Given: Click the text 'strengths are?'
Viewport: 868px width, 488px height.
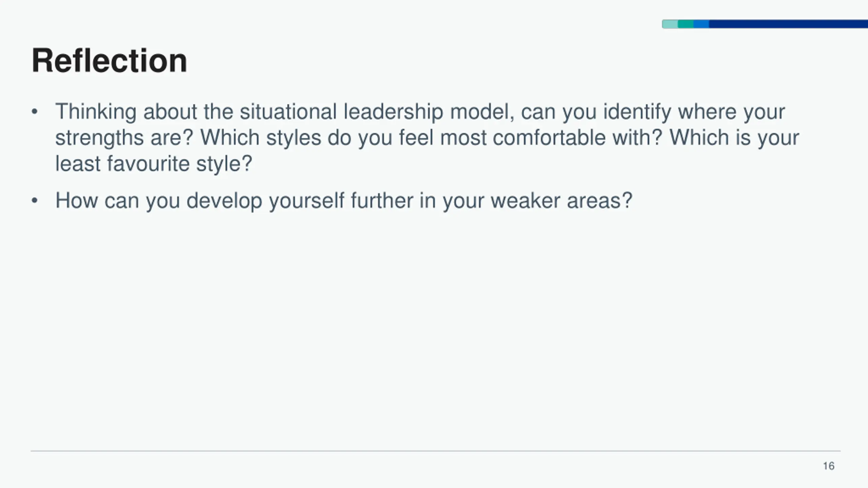Looking at the screenshot, I should [x=124, y=138].
